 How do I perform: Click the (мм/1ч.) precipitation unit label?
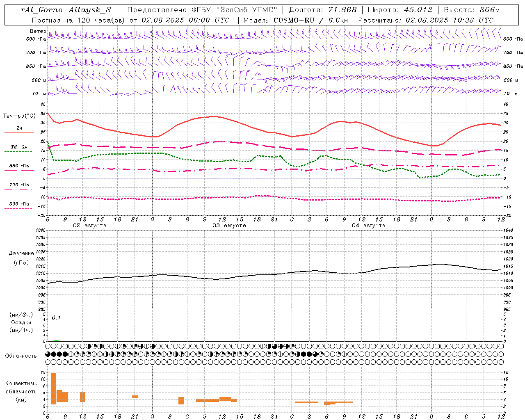[x=21, y=330]
